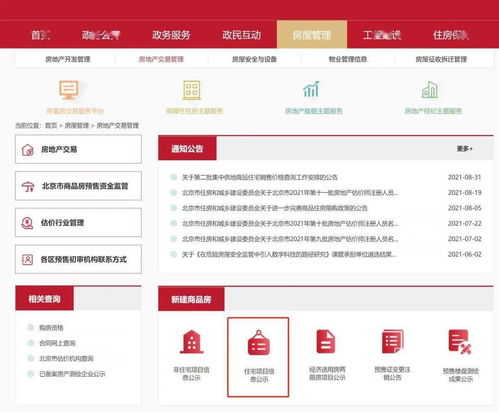
Task: Click 首页 in the breadcrumb trail
Action: tap(51, 125)
